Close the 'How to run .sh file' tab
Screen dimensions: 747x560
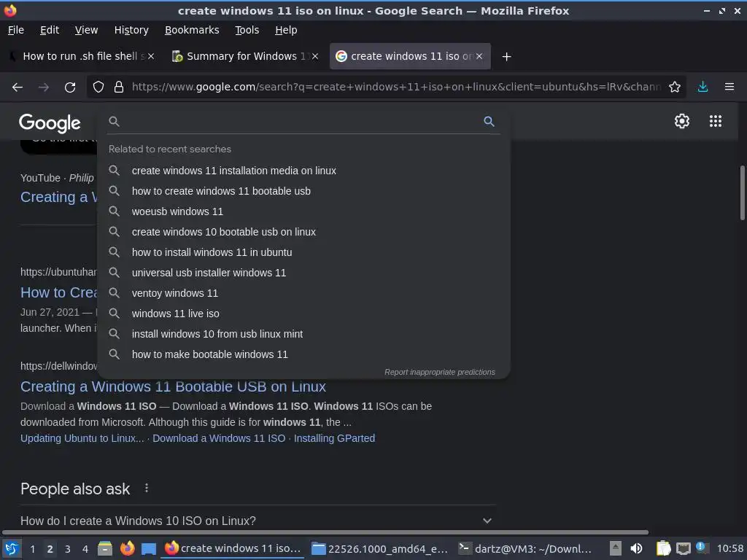(150, 56)
